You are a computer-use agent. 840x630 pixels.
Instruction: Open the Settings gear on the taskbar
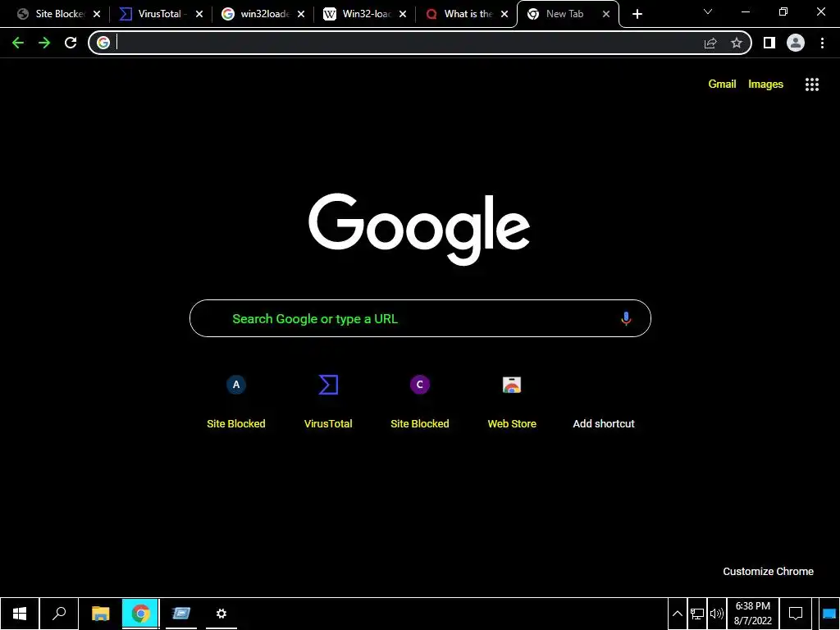pyautogui.click(x=221, y=614)
